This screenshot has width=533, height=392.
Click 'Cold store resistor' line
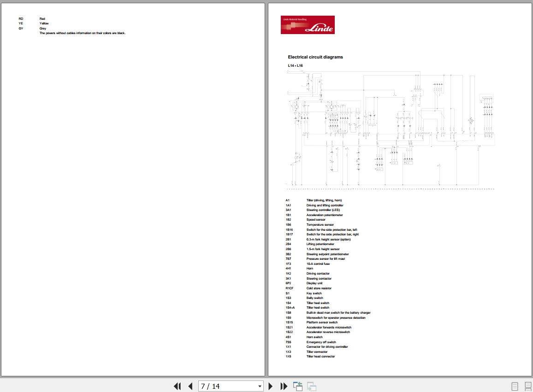(319, 288)
